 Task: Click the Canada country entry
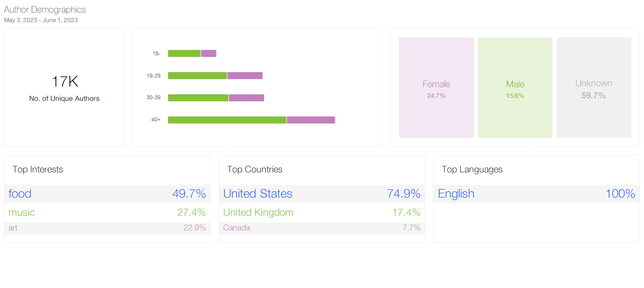point(322,228)
